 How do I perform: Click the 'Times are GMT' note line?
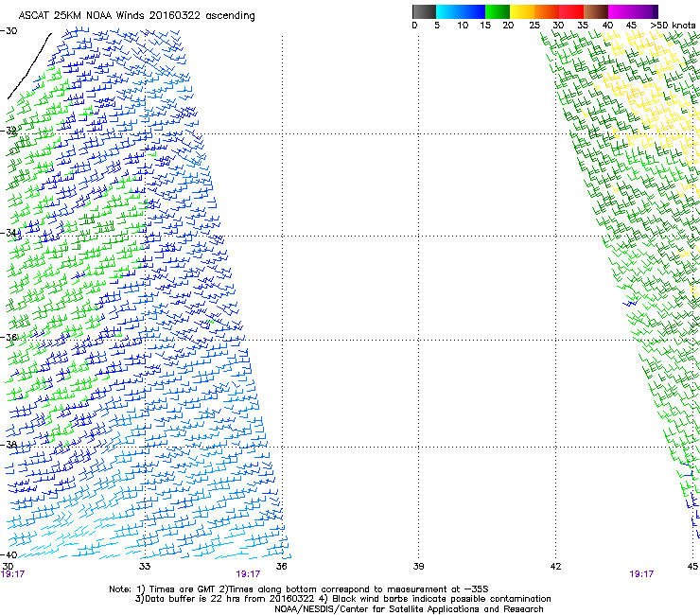(299, 589)
